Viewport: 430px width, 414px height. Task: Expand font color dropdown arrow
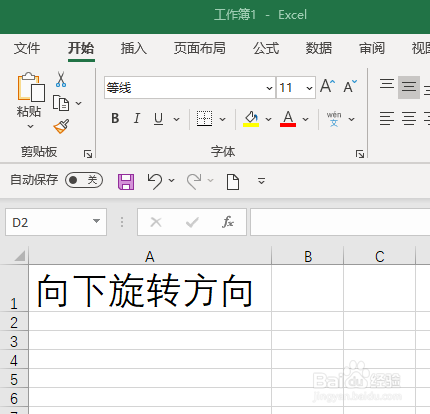[x=305, y=119]
